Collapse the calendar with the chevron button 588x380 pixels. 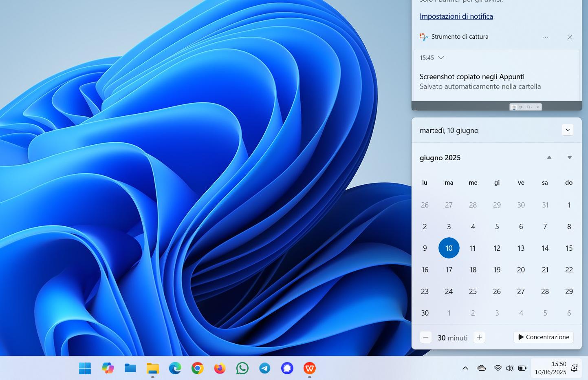[568, 130]
